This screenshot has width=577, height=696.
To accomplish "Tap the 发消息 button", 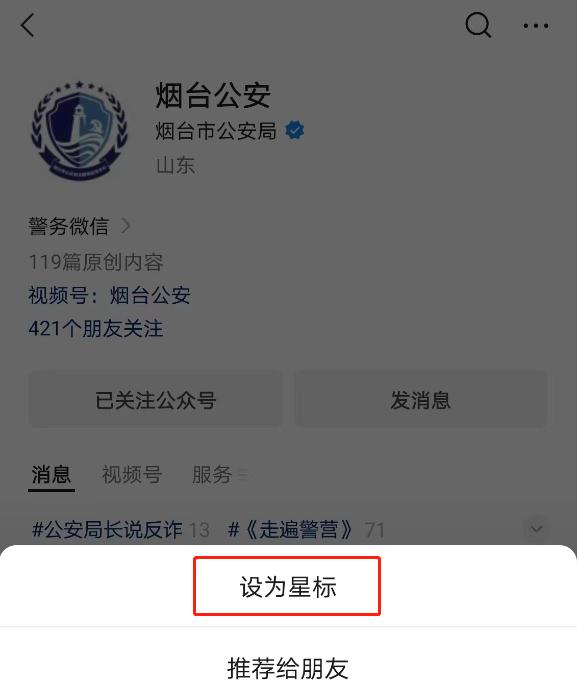I will 421,400.
